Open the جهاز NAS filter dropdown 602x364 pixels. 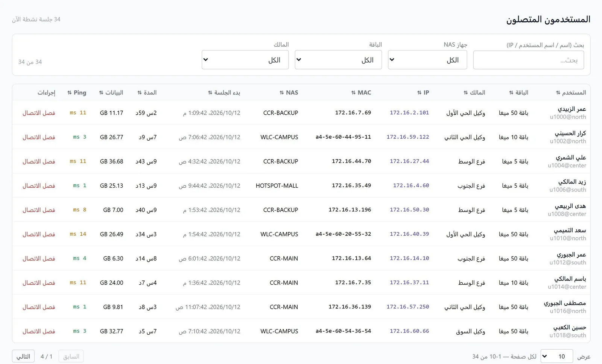point(427,60)
